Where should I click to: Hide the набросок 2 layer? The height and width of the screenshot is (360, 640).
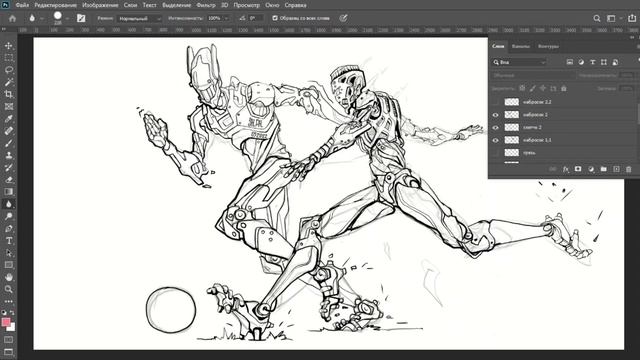pyautogui.click(x=496, y=115)
